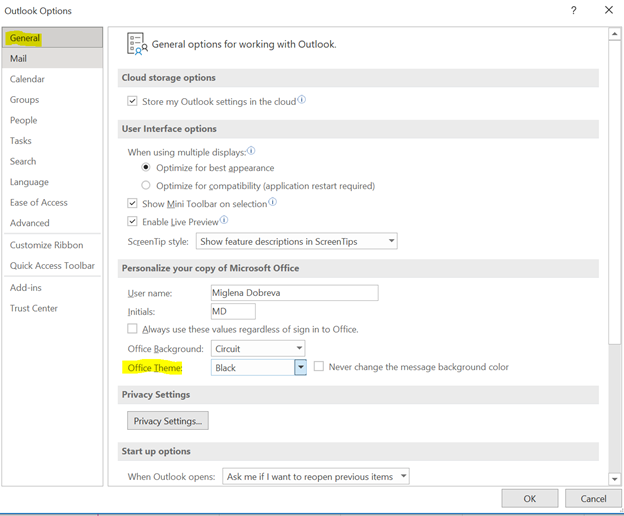Click in the User name field
Viewport: 624px width, 516px height.
tap(294, 293)
